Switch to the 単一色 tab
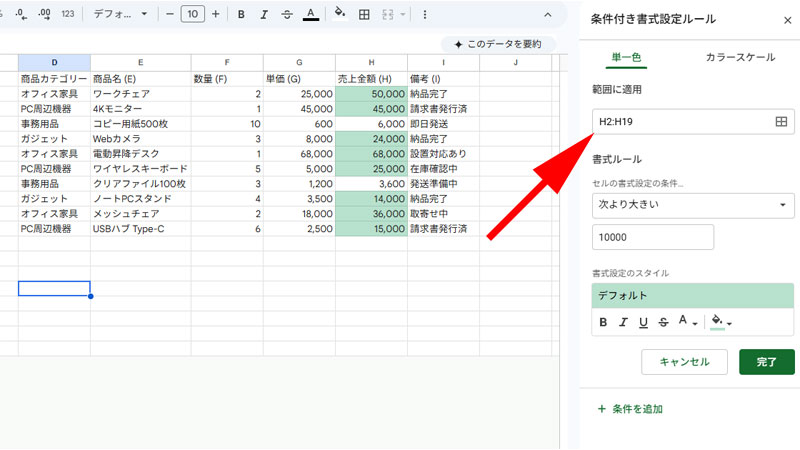The image size is (800, 450). click(626, 57)
